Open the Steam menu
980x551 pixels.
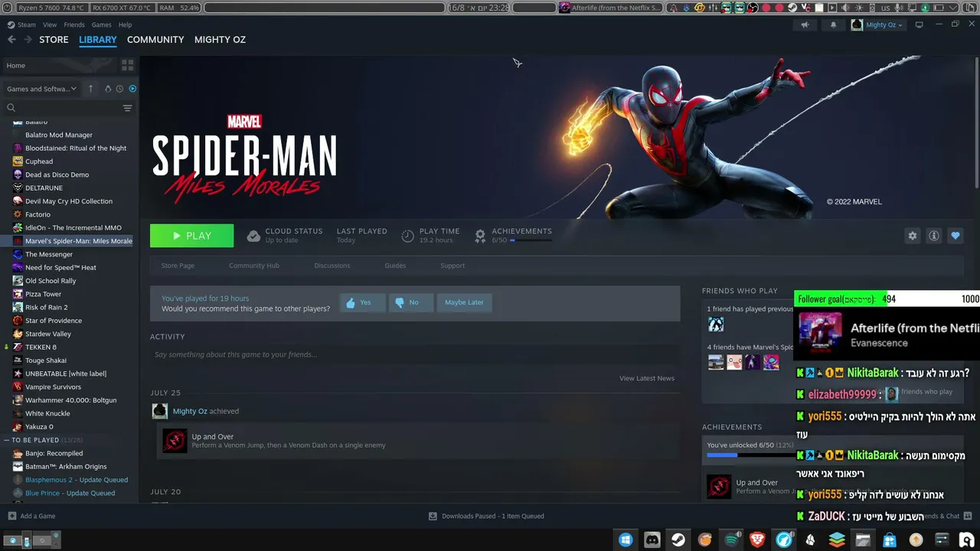[x=21, y=24]
